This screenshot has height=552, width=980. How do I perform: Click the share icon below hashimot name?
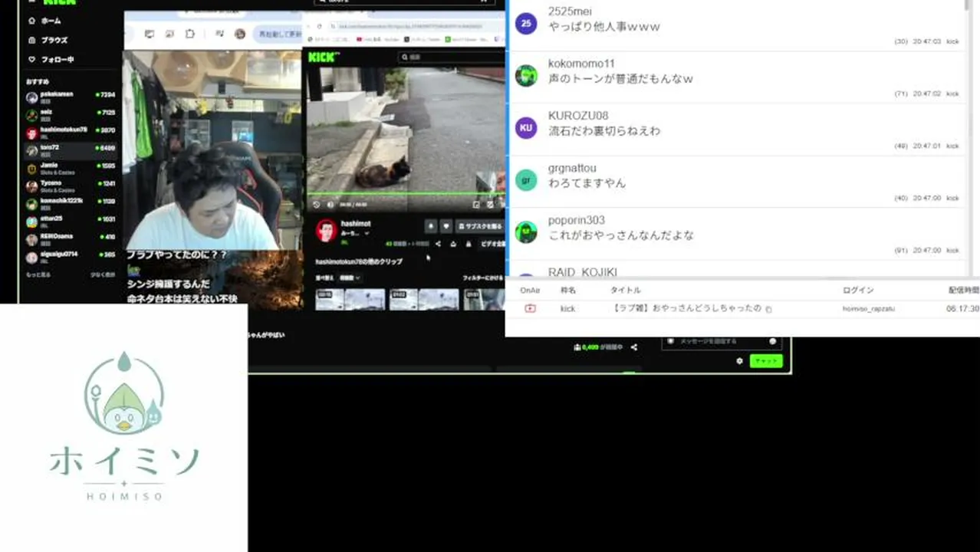(438, 244)
